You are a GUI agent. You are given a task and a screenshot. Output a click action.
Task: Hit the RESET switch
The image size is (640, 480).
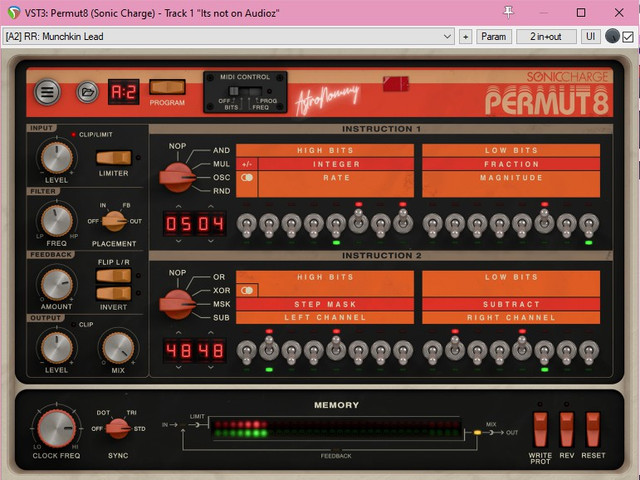coord(593,429)
